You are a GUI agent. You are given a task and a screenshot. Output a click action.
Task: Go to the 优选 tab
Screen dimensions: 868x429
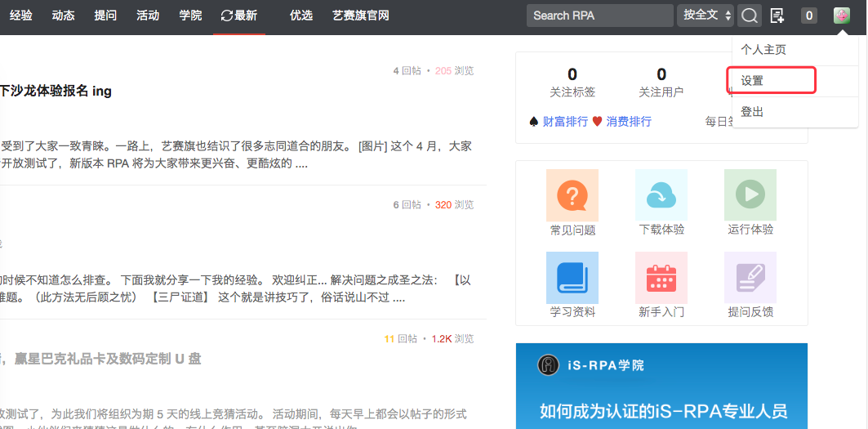coord(301,16)
